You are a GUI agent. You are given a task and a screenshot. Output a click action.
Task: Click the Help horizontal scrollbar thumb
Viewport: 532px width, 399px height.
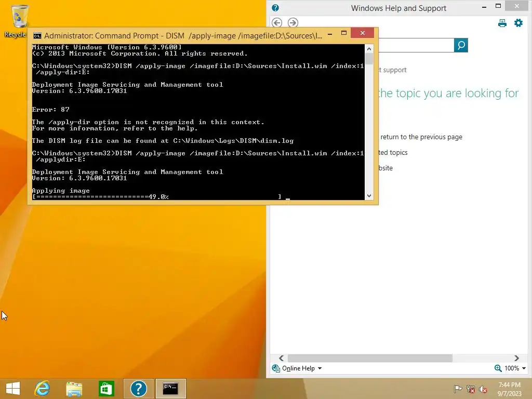tap(370, 358)
